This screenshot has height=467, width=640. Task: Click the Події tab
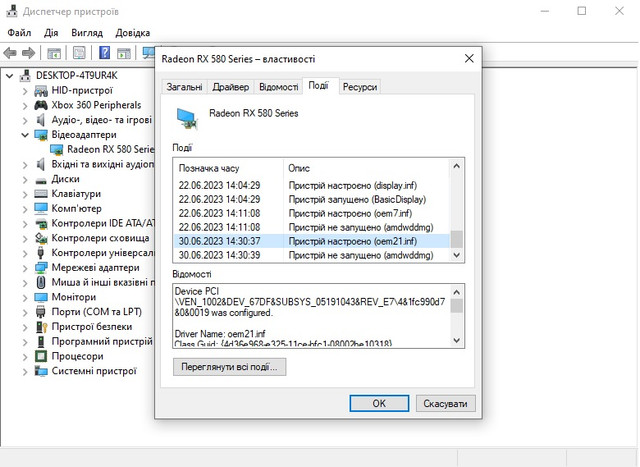tap(318, 85)
